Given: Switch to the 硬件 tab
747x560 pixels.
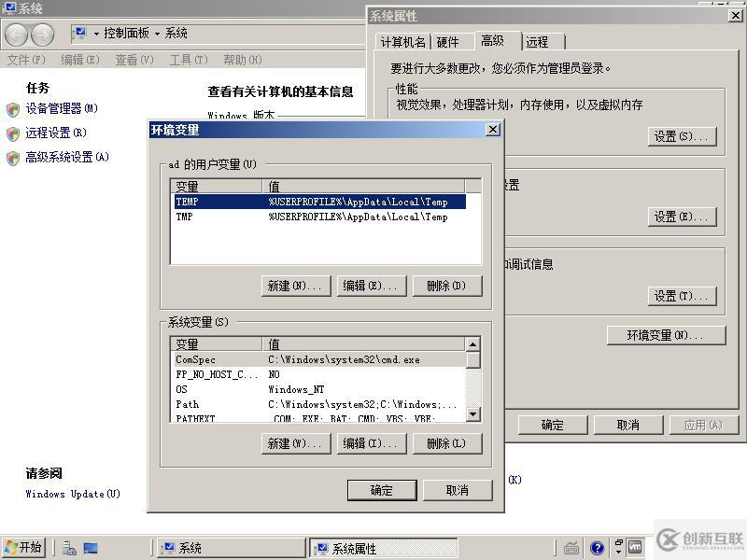Looking at the screenshot, I should 453,42.
